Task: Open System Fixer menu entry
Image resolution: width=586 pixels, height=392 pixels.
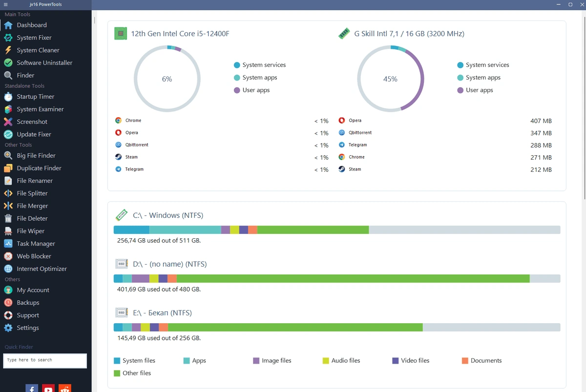Action: point(34,38)
